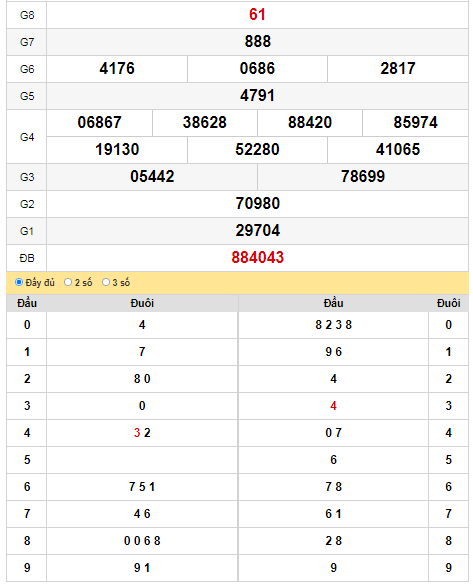Click tail values '9 1' for head 9

(x=142, y=568)
